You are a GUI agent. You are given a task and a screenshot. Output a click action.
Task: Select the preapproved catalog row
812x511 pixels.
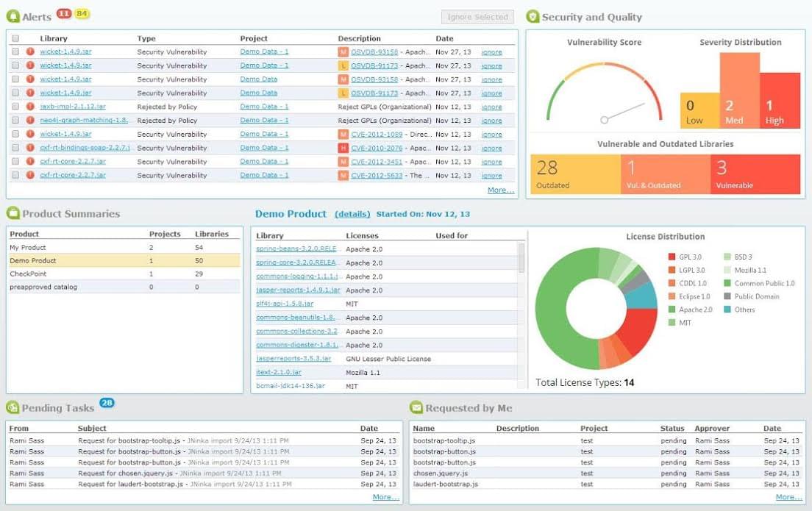point(124,287)
